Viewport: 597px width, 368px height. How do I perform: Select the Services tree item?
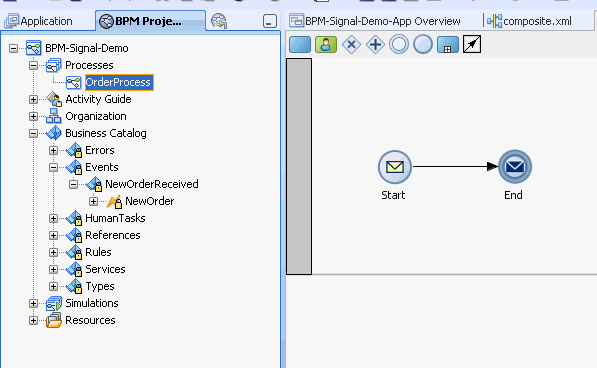click(105, 269)
